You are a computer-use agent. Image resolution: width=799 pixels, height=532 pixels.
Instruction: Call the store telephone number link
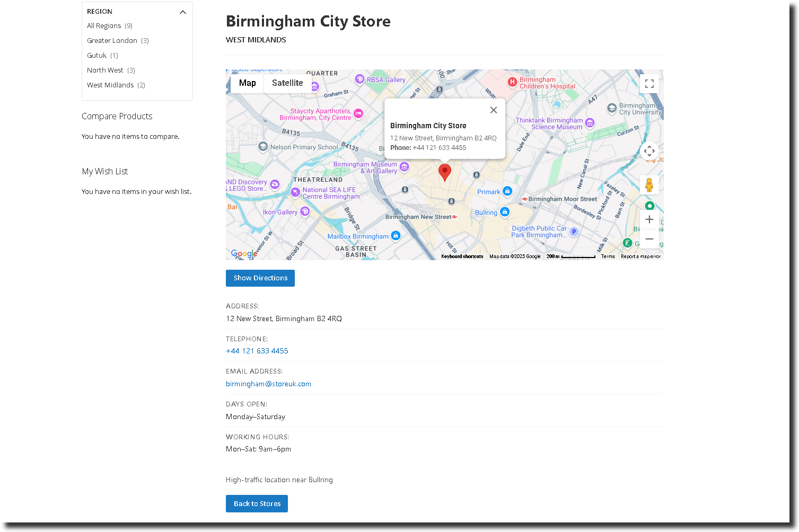[257, 351]
